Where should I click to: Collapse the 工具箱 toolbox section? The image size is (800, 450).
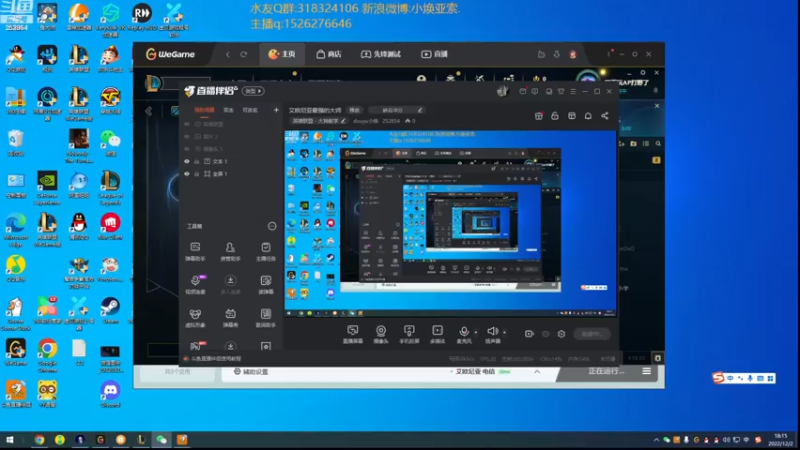(272, 226)
